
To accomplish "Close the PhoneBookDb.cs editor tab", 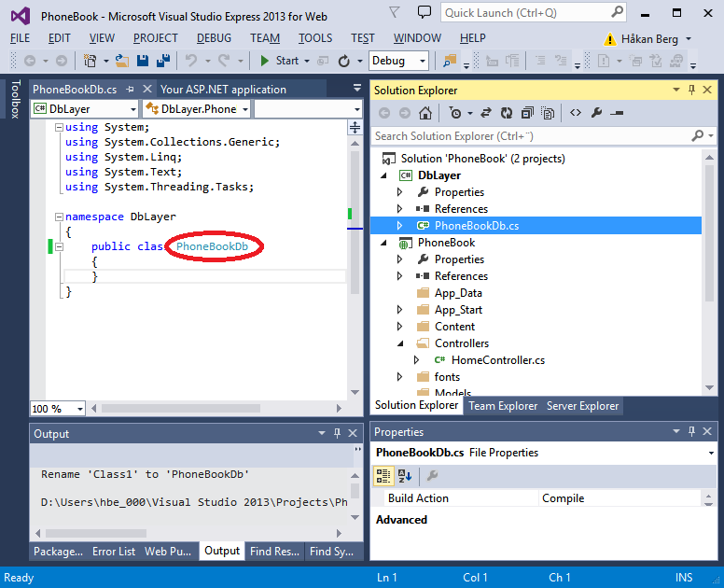I will [146, 89].
